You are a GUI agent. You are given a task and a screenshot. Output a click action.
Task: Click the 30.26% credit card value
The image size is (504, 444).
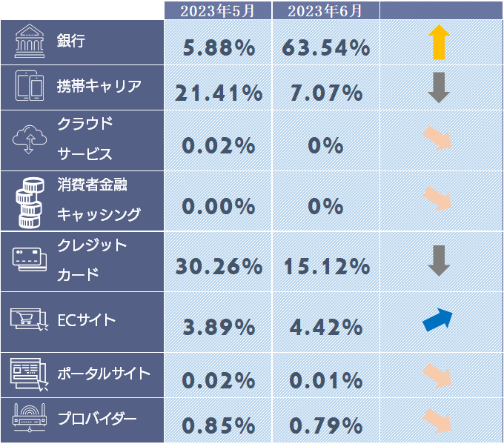[x=219, y=265]
